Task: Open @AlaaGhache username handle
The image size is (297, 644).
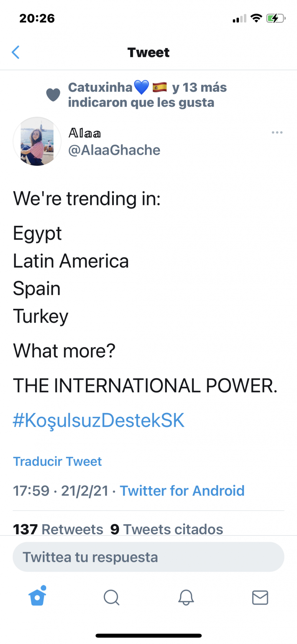Action: pyautogui.click(x=114, y=150)
